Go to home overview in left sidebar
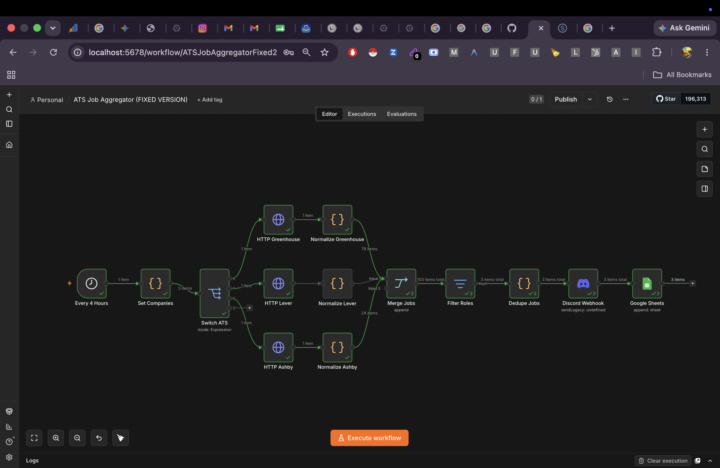 [x=9, y=145]
